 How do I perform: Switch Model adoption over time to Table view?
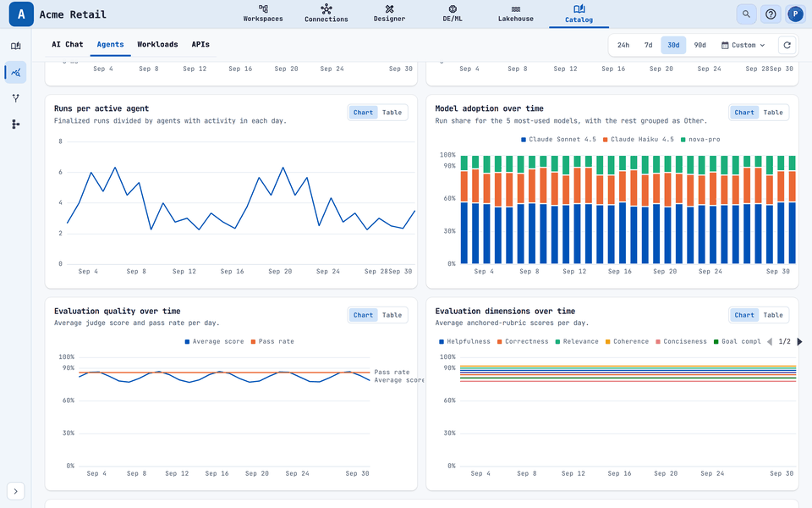[x=773, y=113]
